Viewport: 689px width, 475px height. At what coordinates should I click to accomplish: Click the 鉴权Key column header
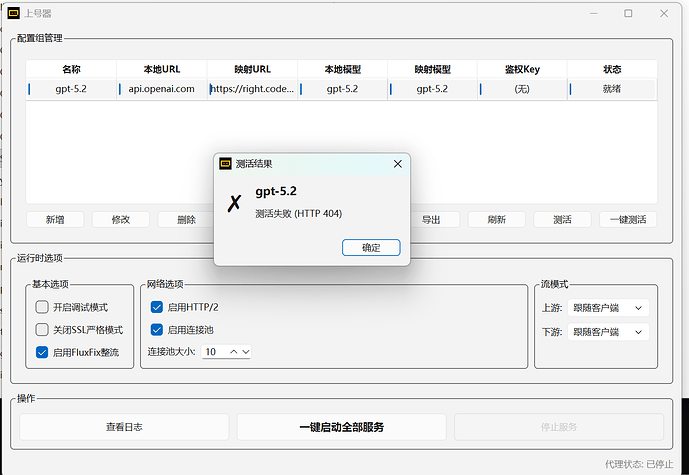coord(522,69)
